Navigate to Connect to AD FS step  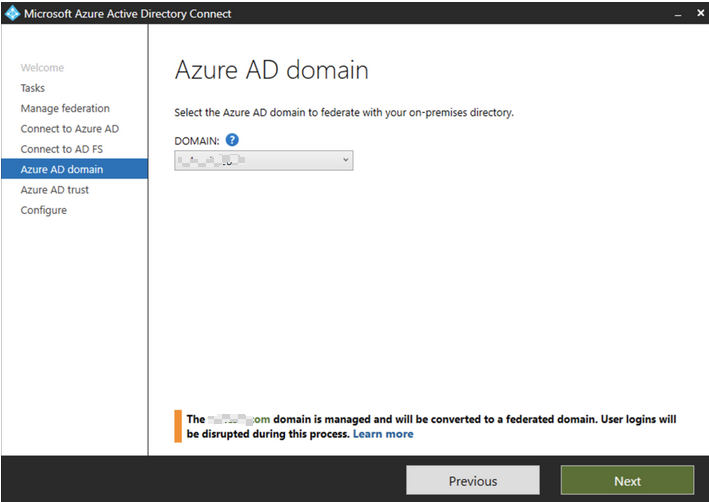click(x=61, y=149)
